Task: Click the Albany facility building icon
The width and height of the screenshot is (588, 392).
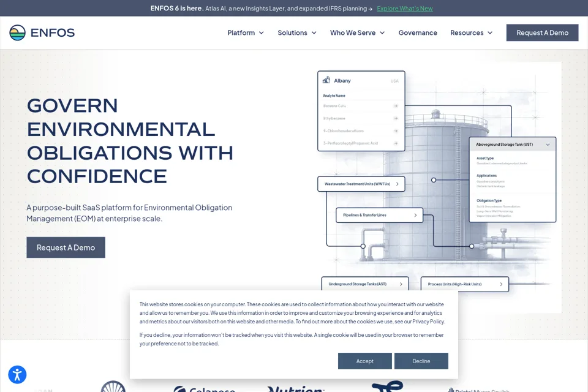Action: (326, 80)
